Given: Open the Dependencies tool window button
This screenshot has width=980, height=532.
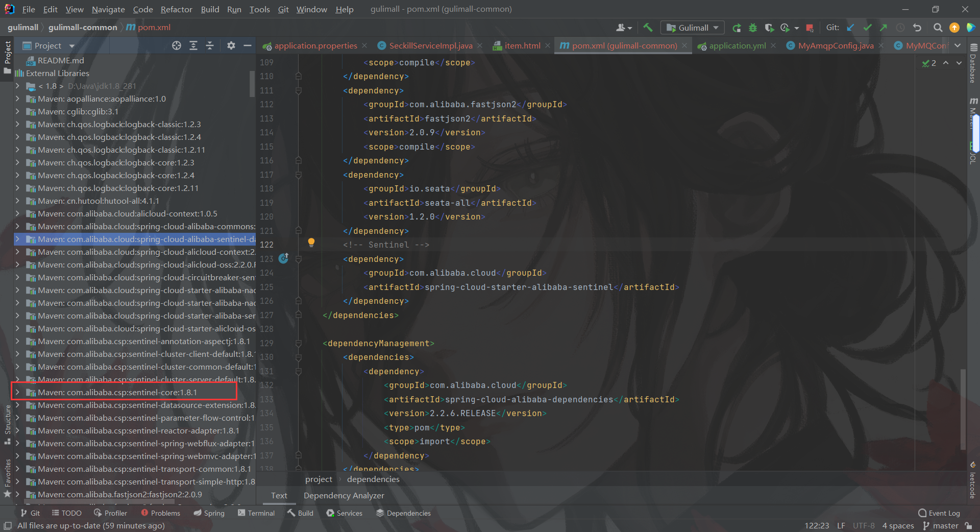Looking at the screenshot, I should point(403,513).
